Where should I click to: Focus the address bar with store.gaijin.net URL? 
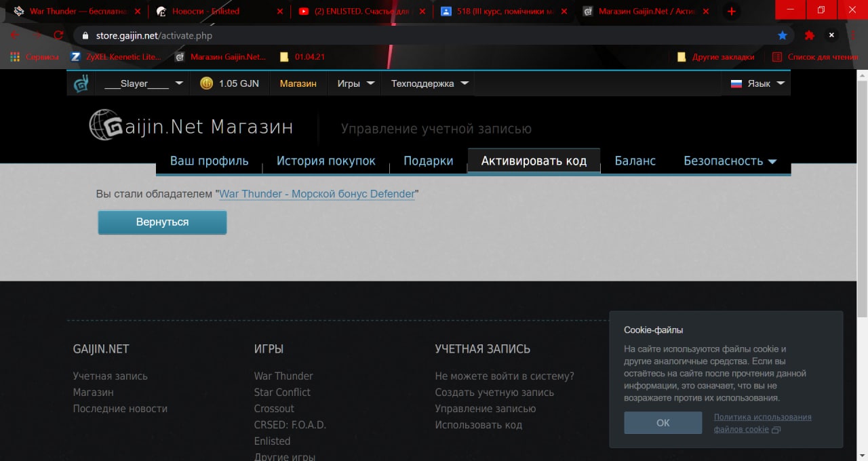434,35
